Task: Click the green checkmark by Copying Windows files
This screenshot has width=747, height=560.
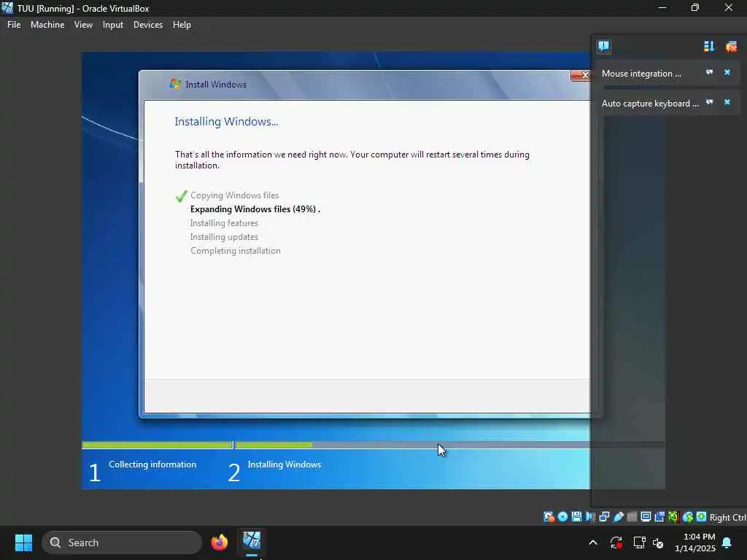Action: [181, 195]
